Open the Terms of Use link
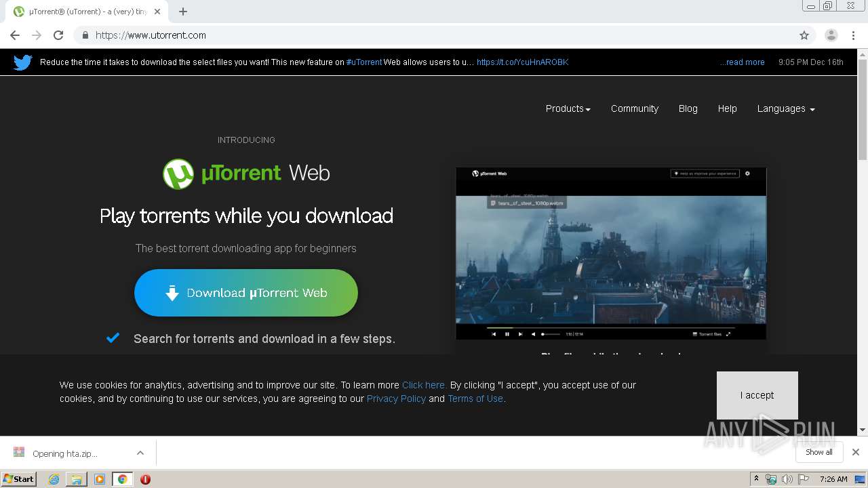Viewport: 868px width, 488px height. click(475, 399)
